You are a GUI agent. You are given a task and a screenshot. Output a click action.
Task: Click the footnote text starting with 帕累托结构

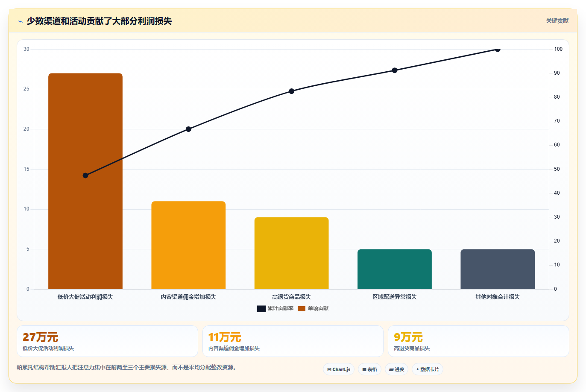pyautogui.click(x=126, y=367)
